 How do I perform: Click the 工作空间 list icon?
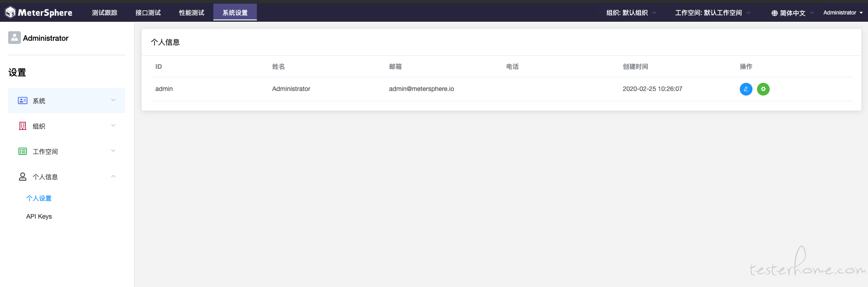coord(23,151)
